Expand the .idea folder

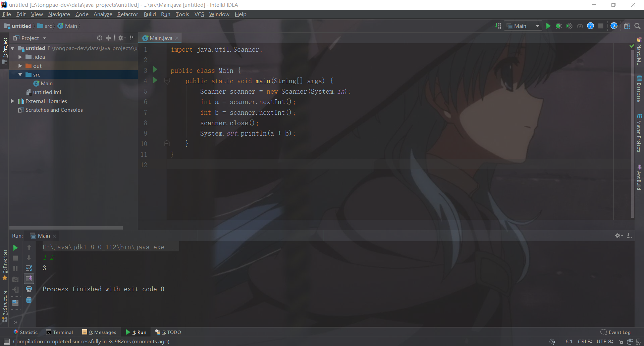tap(20, 57)
